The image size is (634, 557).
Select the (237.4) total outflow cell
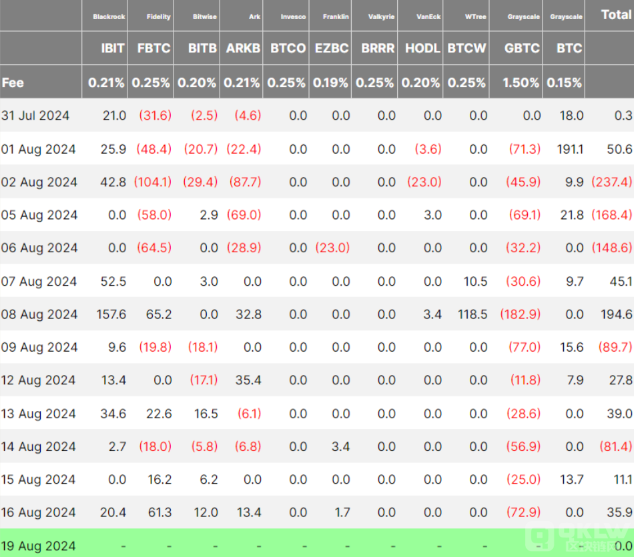click(611, 182)
